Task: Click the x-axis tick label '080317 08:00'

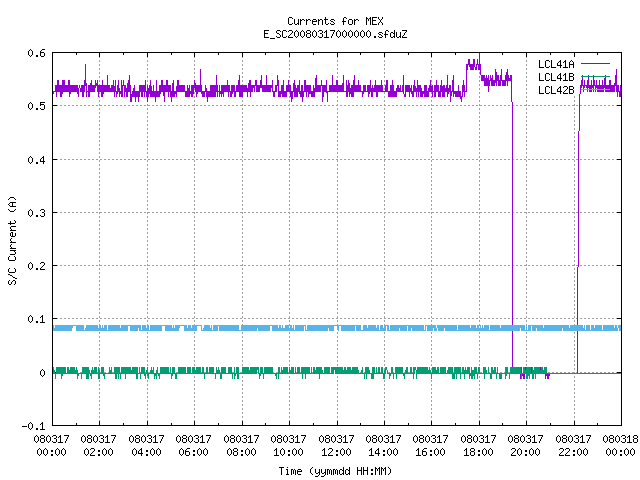Action: (241, 446)
